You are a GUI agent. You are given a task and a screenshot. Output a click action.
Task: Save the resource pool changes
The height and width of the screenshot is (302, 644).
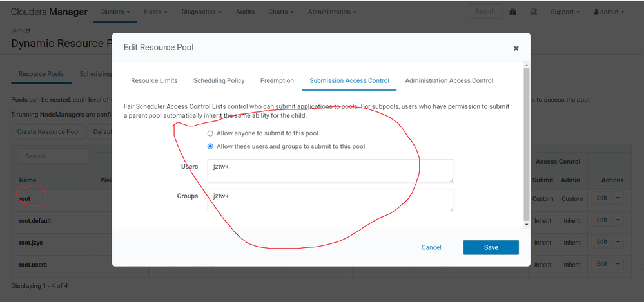[491, 247]
